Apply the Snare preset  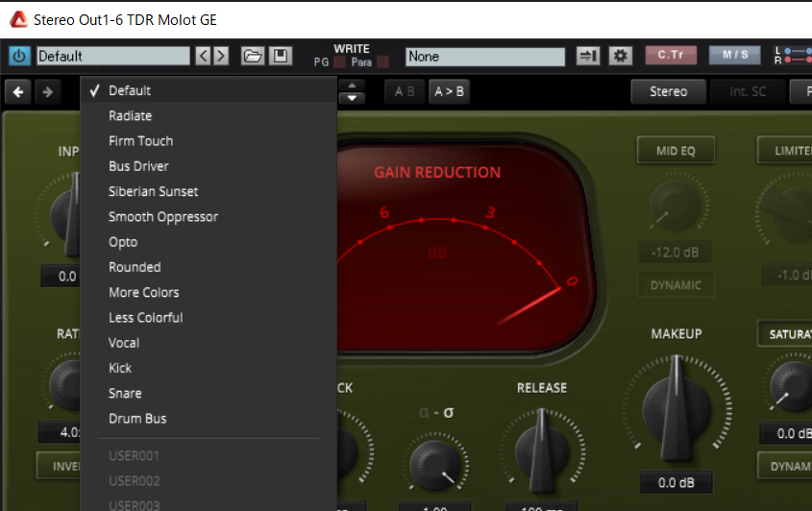pyautogui.click(x=209, y=394)
